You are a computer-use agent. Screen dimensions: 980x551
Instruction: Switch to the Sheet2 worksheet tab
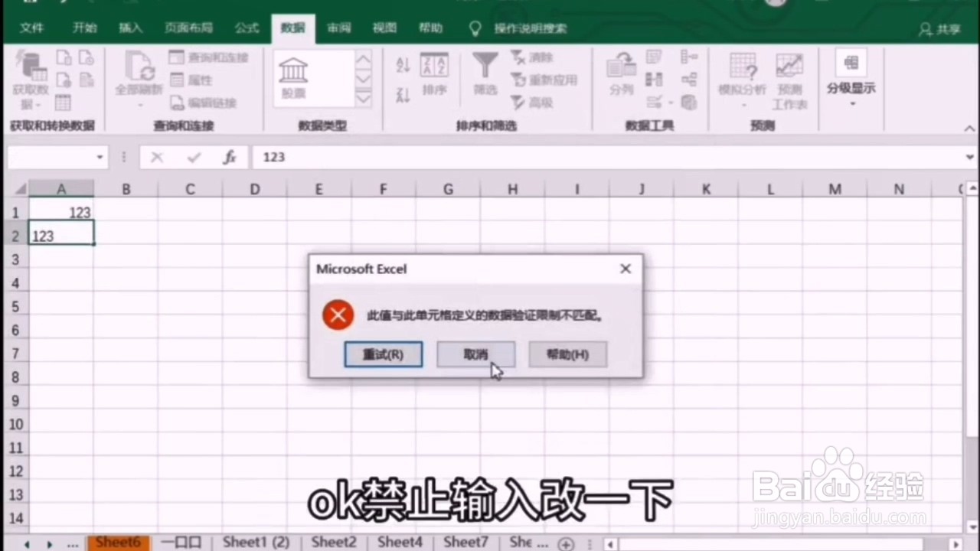334,542
